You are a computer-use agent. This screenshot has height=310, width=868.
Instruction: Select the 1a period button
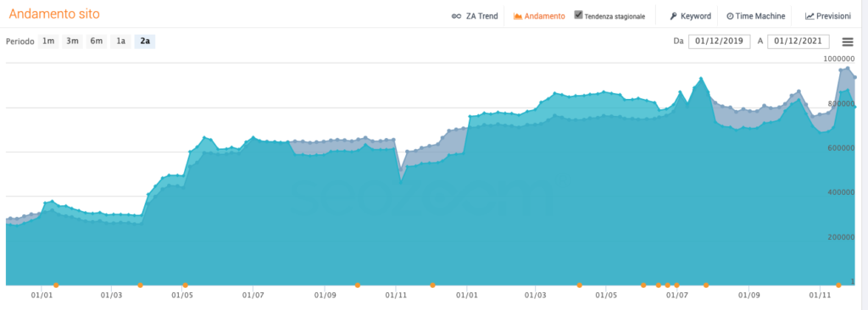pyautogui.click(x=120, y=42)
